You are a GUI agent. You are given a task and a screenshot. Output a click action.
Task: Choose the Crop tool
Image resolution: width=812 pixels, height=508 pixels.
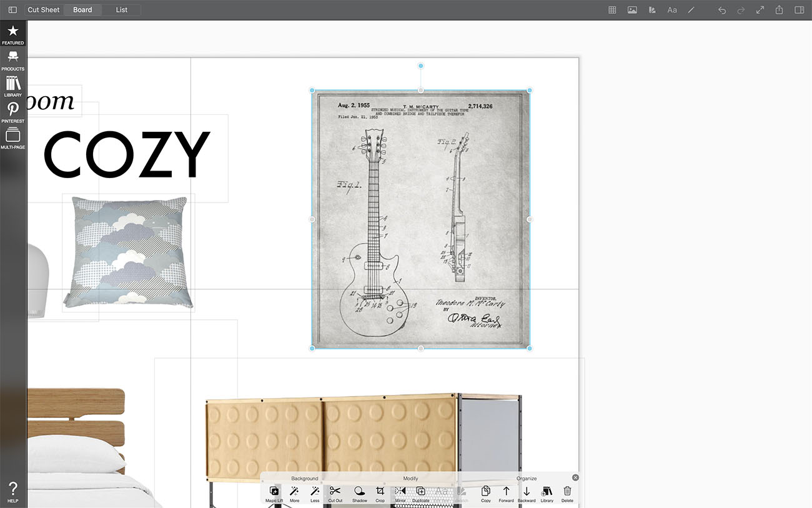coord(380,492)
